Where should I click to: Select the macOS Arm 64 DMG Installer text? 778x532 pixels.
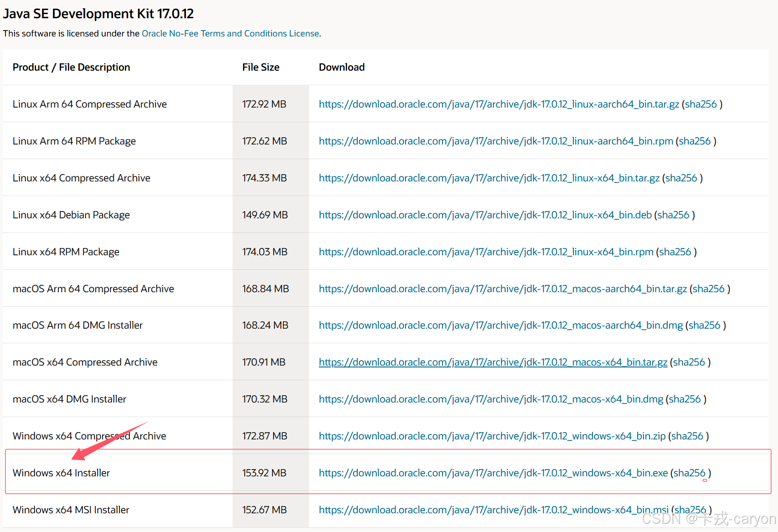(x=77, y=325)
